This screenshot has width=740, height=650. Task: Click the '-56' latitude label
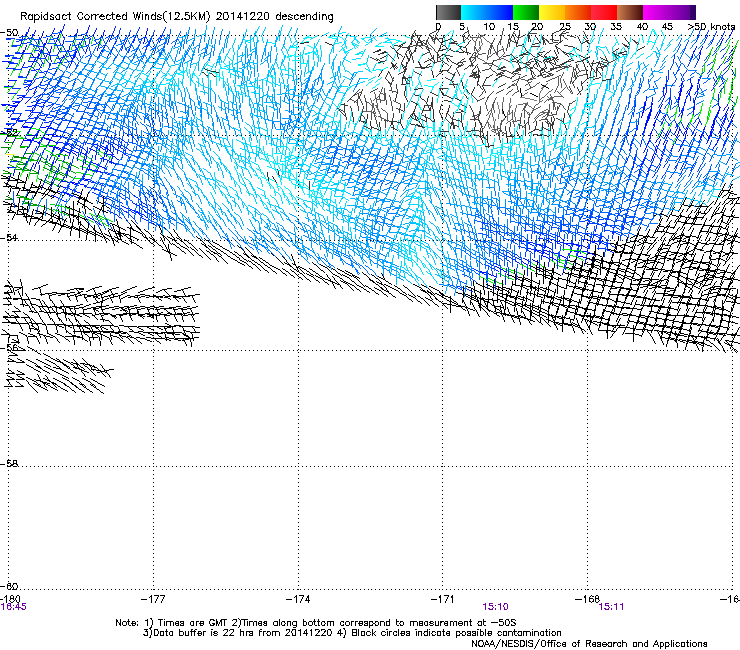pos(9,347)
